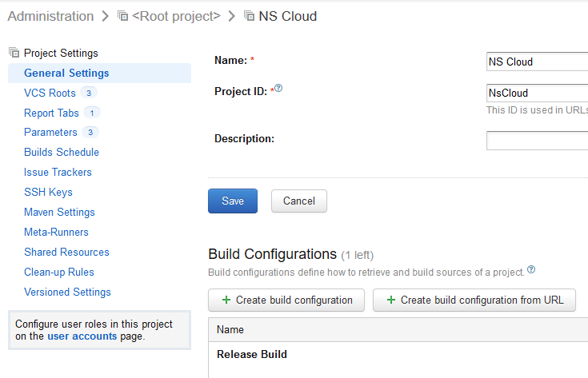Go to <Root project> in breadcrumb
This screenshot has height=378, width=588.
[x=175, y=16]
